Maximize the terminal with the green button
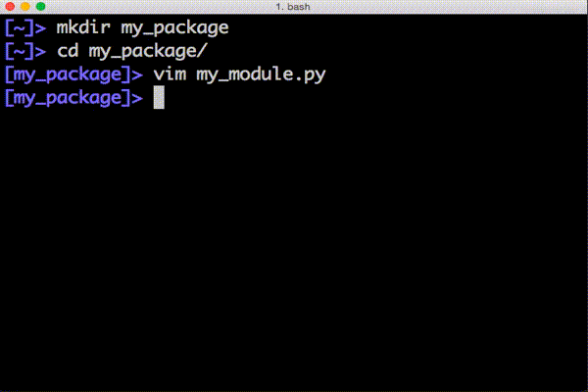This screenshot has width=588, height=392. click(40, 7)
